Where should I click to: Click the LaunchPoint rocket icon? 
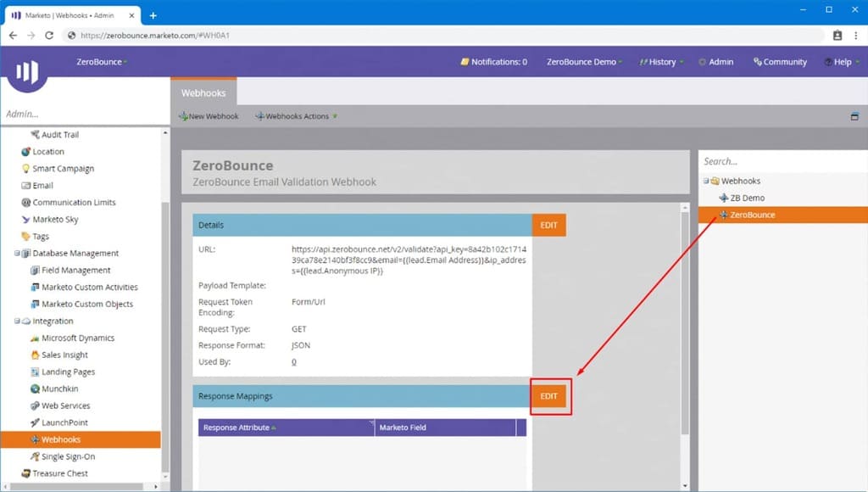pos(35,422)
